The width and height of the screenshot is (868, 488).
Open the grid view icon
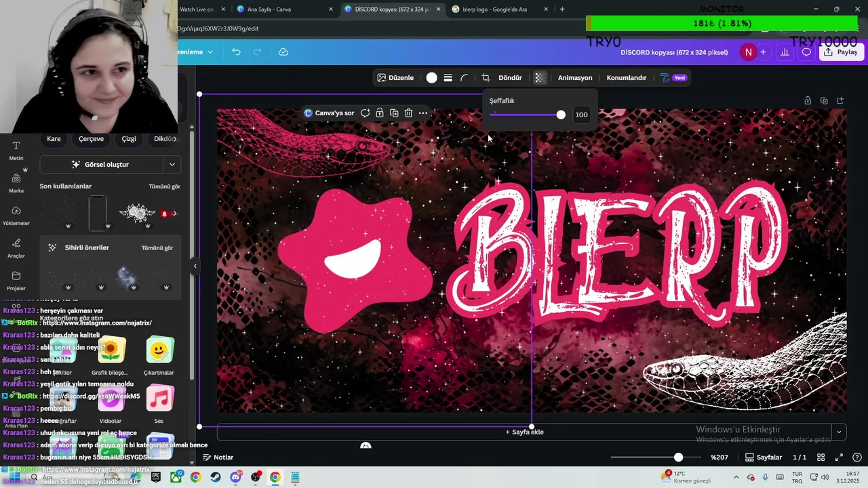[821, 457]
